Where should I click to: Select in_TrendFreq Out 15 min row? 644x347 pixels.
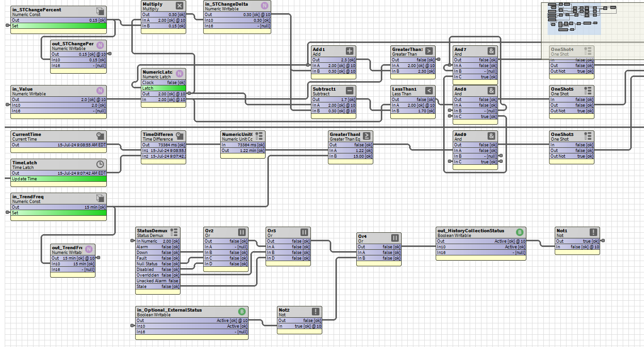(59, 207)
